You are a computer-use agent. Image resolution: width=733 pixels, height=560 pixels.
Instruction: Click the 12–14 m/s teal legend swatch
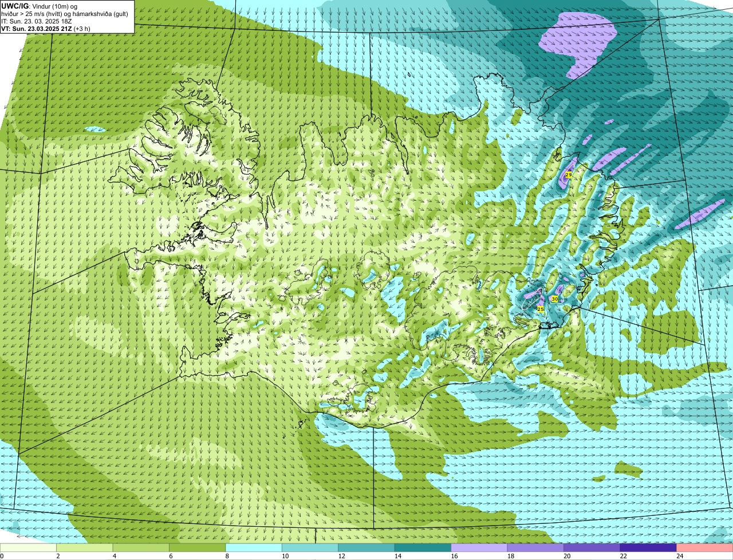[x=367, y=547]
